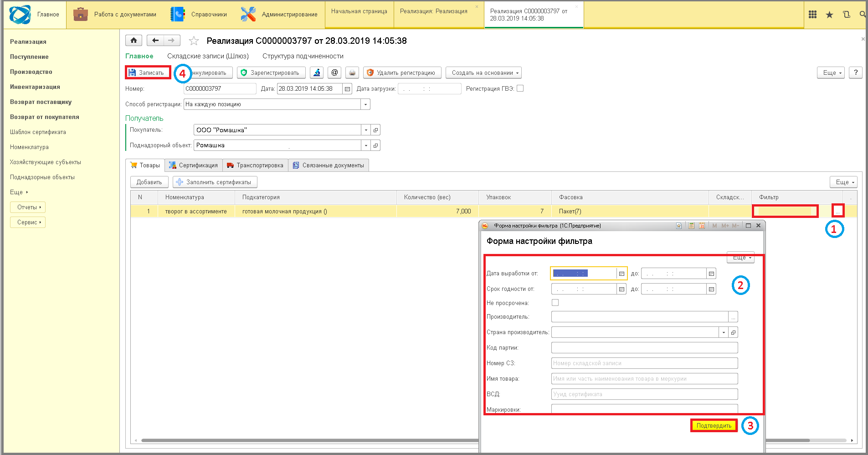Click the email @ icon button
This screenshot has height=455, width=868.
click(334, 72)
